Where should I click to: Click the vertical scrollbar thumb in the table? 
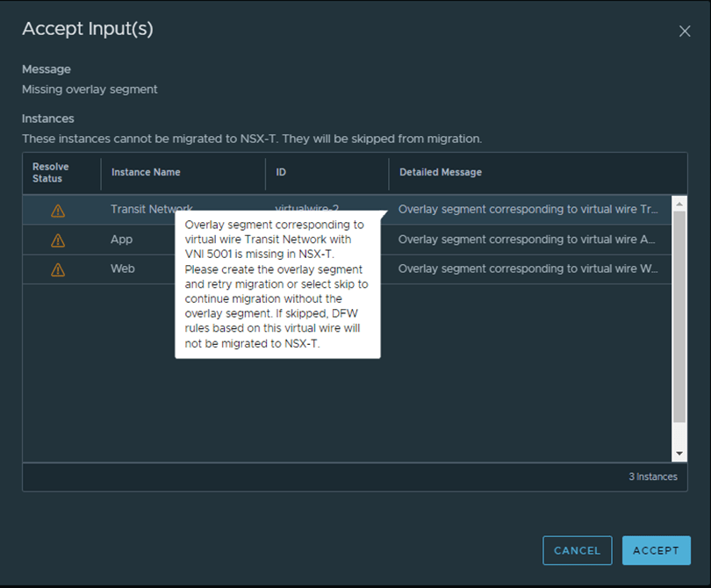click(x=679, y=316)
